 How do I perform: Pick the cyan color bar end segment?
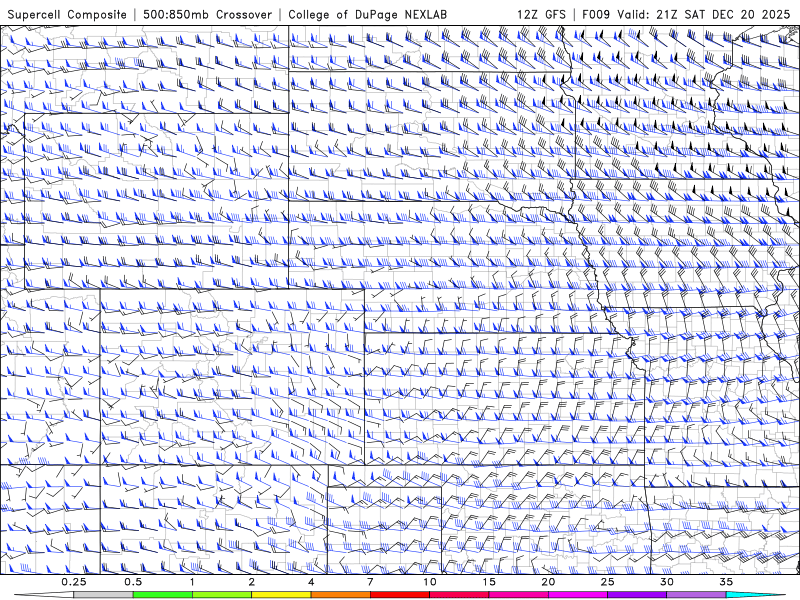pyautogui.click(x=755, y=595)
